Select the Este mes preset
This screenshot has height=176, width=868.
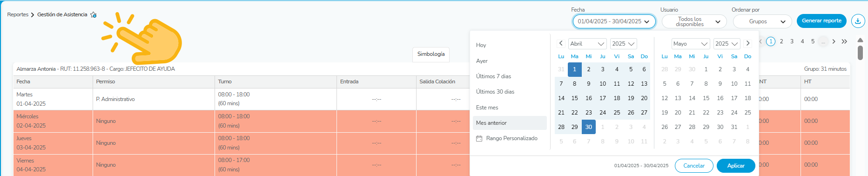click(487, 108)
